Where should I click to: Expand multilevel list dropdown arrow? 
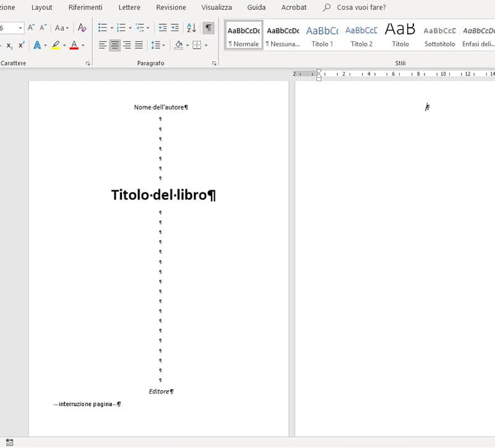(x=148, y=28)
